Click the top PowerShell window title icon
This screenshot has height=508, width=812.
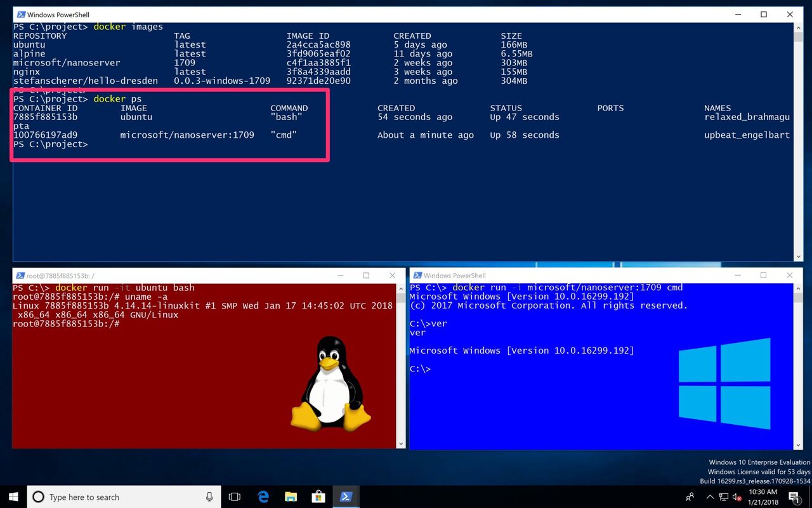[20, 15]
